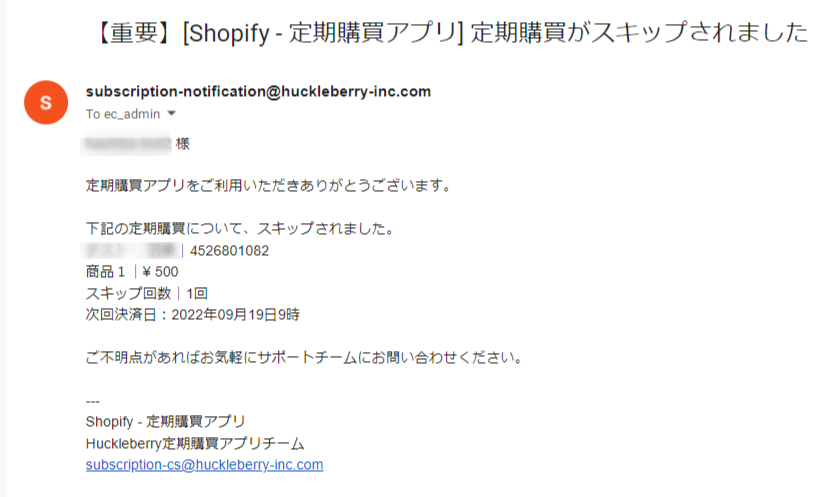Click the blurred product name before order number

[131, 250]
